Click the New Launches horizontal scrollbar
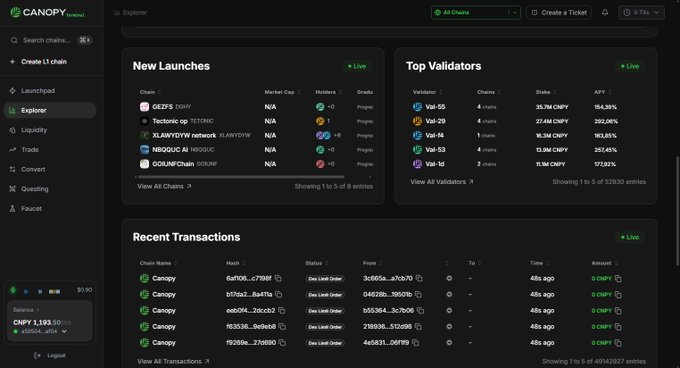The image size is (680, 368). pyautogui.click(x=241, y=177)
